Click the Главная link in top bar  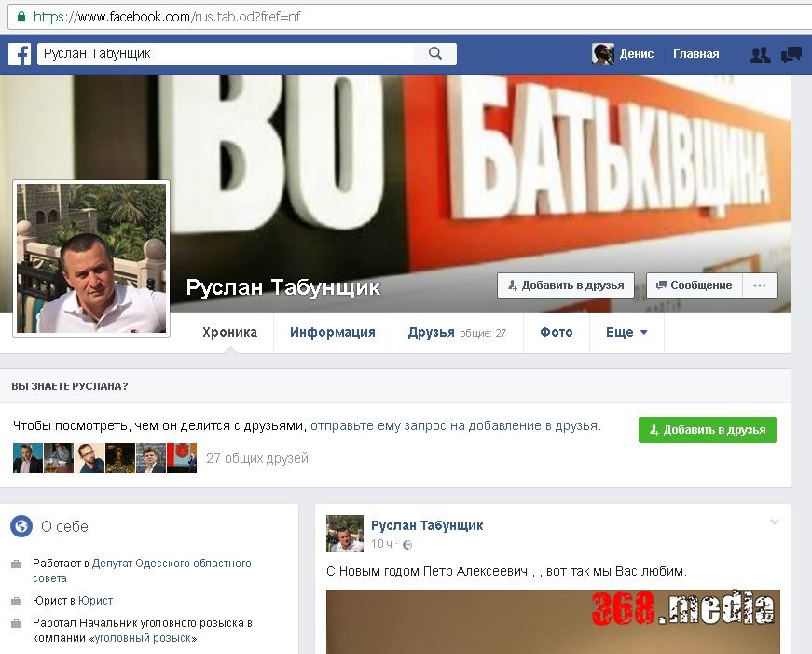(695, 54)
